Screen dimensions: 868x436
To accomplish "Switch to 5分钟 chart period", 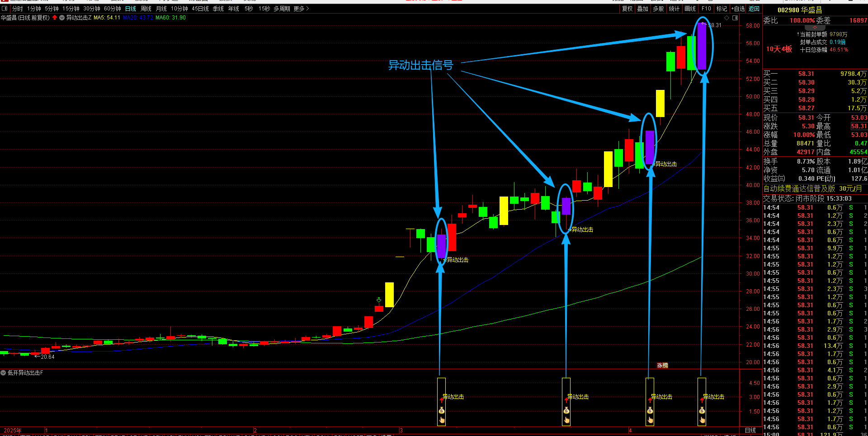I will click(52, 9).
